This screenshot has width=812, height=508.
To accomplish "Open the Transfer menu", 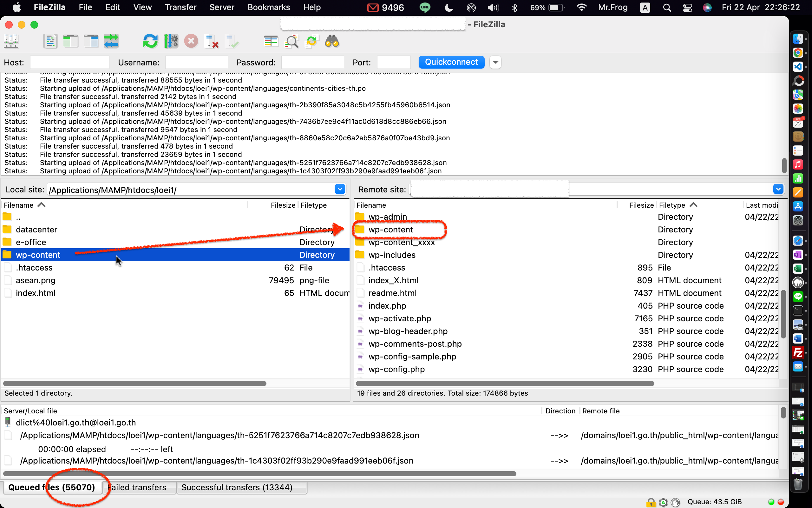I will (180, 7).
